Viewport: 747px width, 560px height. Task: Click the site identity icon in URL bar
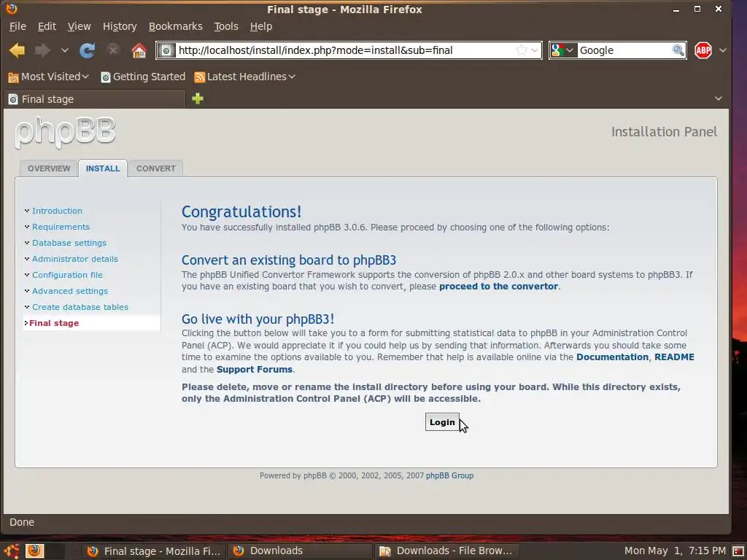pyautogui.click(x=166, y=50)
